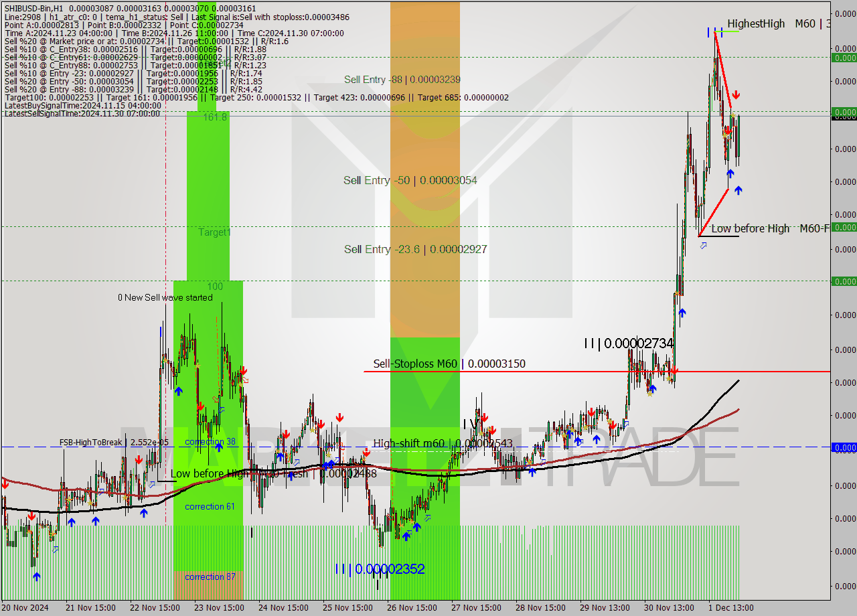
Task: Click 'High-shift m60 | 0.00002543' label
Action: click(443, 443)
